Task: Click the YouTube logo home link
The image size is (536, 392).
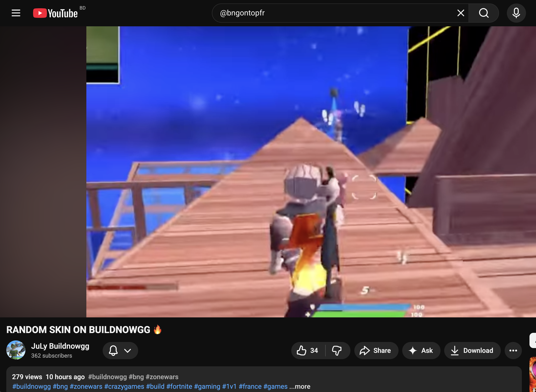Action: pos(55,13)
